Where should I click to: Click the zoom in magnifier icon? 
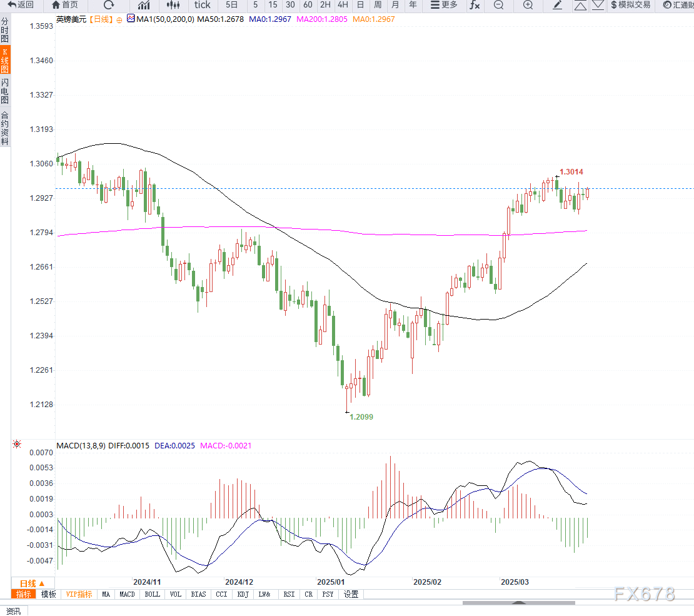coord(528,5)
